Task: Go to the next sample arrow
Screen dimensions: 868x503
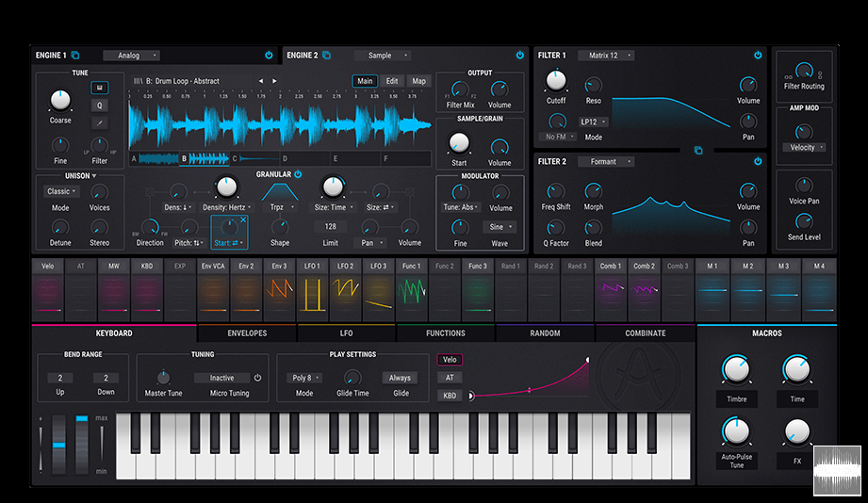Action: pos(274,81)
